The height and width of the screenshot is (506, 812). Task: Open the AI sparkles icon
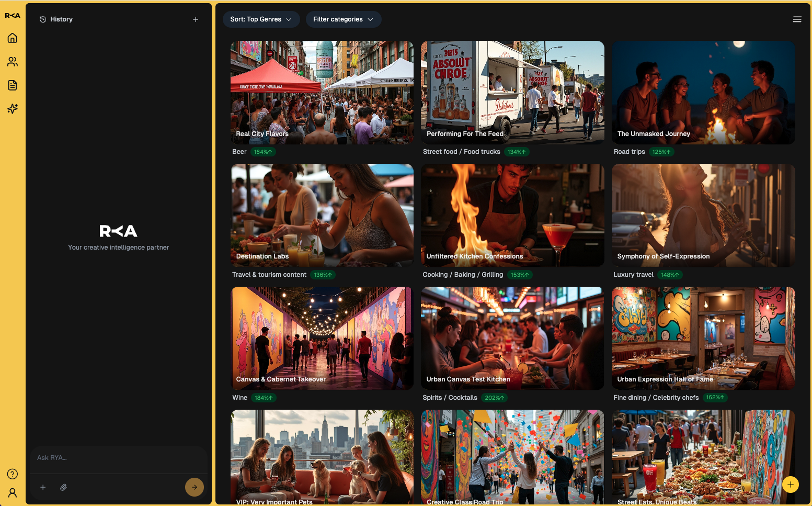(x=13, y=108)
